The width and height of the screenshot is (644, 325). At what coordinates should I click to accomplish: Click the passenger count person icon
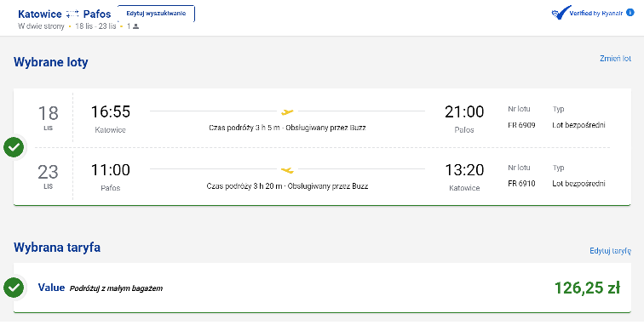coord(136,26)
